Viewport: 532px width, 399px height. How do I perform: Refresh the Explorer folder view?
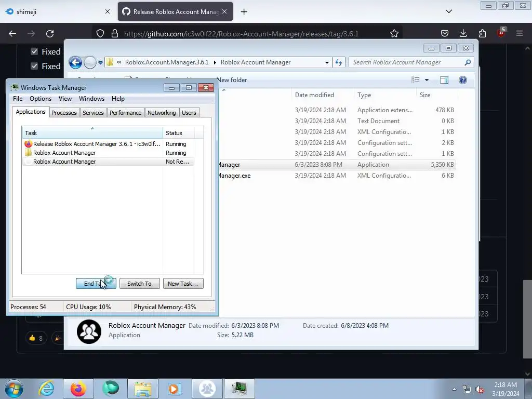pyautogui.click(x=339, y=62)
